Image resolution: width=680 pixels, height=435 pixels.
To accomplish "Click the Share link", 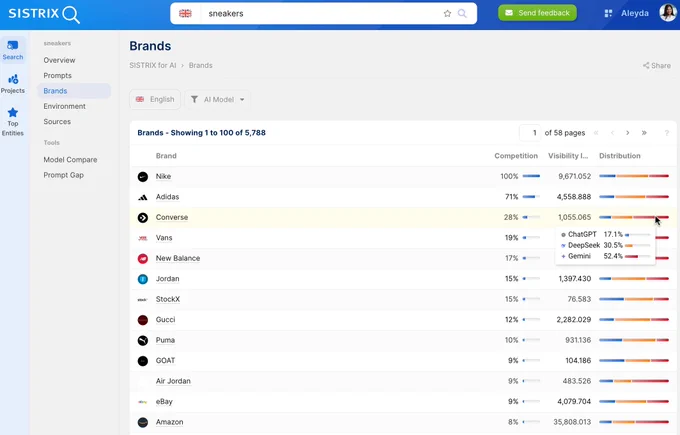I will click(x=657, y=65).
